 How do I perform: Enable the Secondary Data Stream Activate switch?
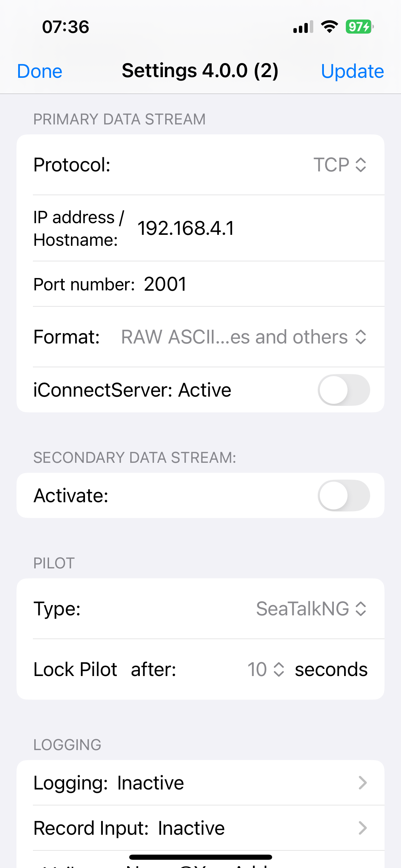point(344,495)
